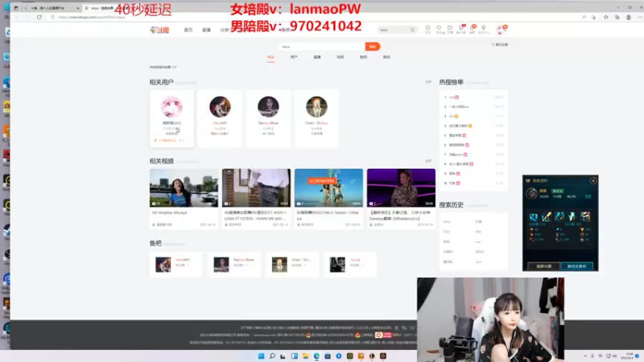Image resolution: width=644 pixels, height=362 pixels.
Task: Open the 首页 nav item
Action: tap(188, 30)
